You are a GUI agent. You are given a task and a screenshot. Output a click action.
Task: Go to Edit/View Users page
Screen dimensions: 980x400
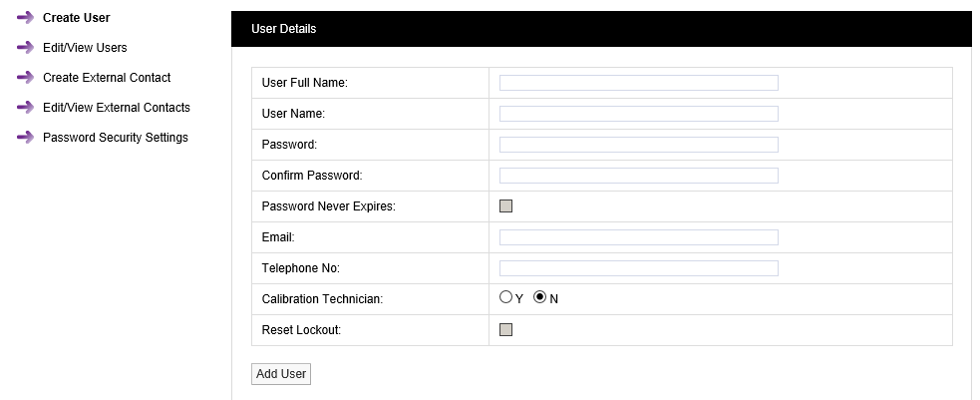85,48
